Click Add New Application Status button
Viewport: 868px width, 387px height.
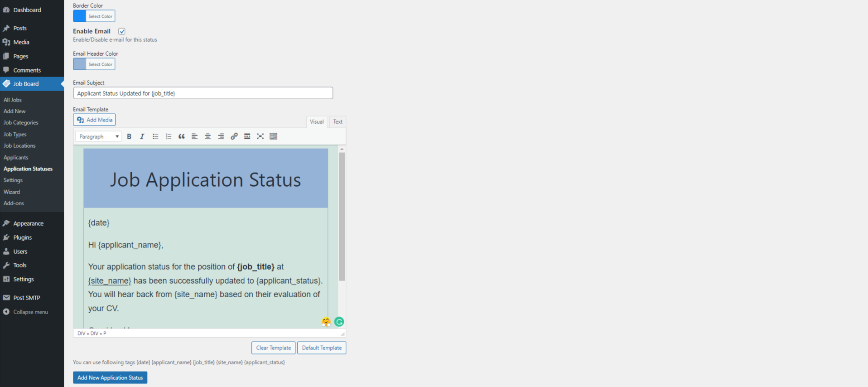point(110,377)
